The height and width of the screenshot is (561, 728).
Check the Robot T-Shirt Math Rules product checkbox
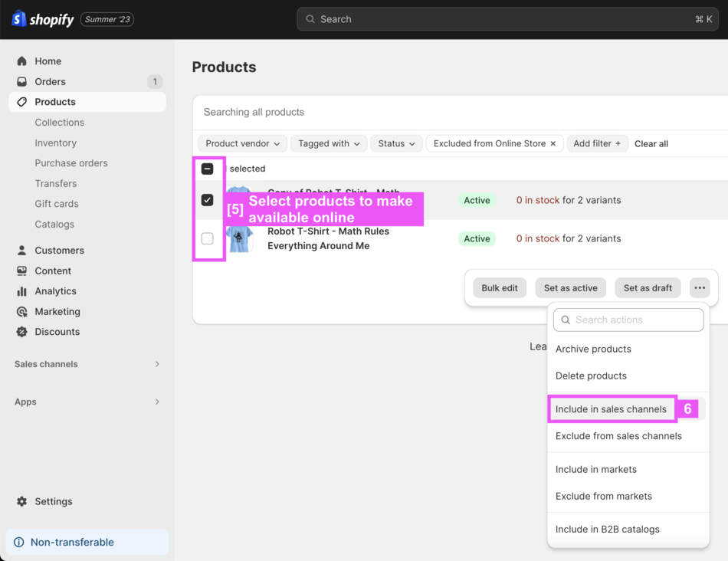(x=208, y=238)
